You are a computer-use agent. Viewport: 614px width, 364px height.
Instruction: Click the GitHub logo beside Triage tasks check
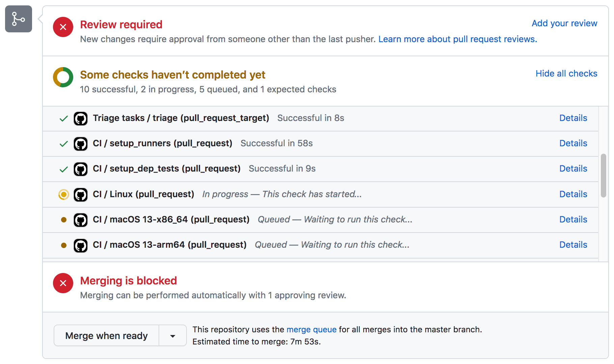[80, 119]
